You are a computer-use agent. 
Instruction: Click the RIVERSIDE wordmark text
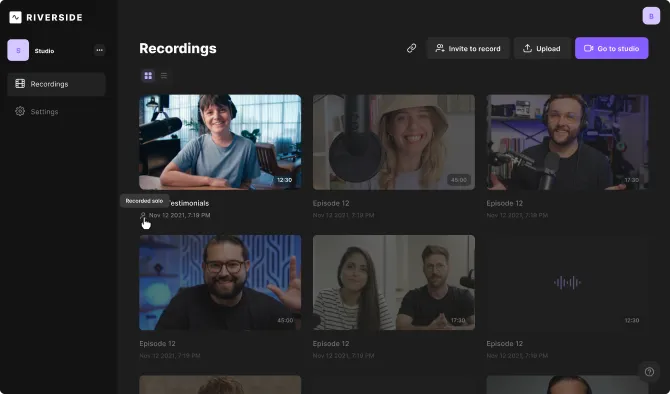click(54, 18)
